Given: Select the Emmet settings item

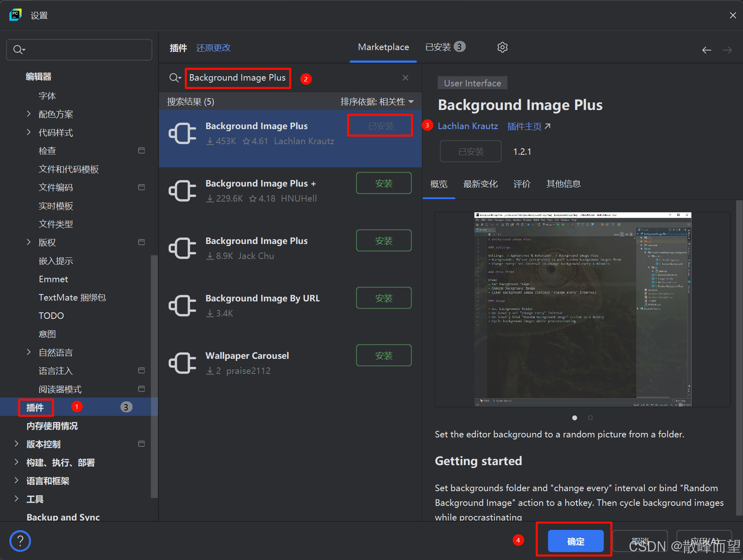Looking at the screenshot, I should coord(53,279).
